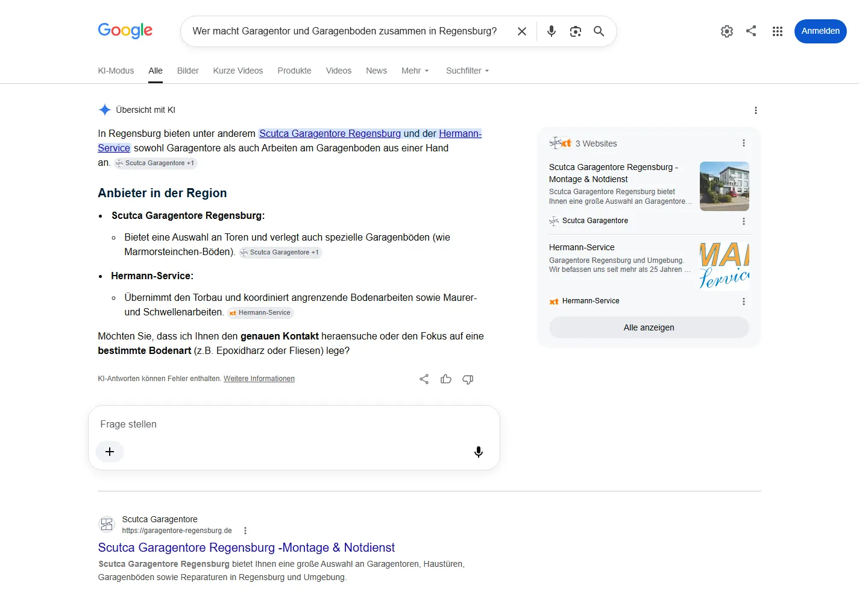Screen dimensions: 868x603
Task: Open the Produkte tab
Action: click(x=295, y=71)
